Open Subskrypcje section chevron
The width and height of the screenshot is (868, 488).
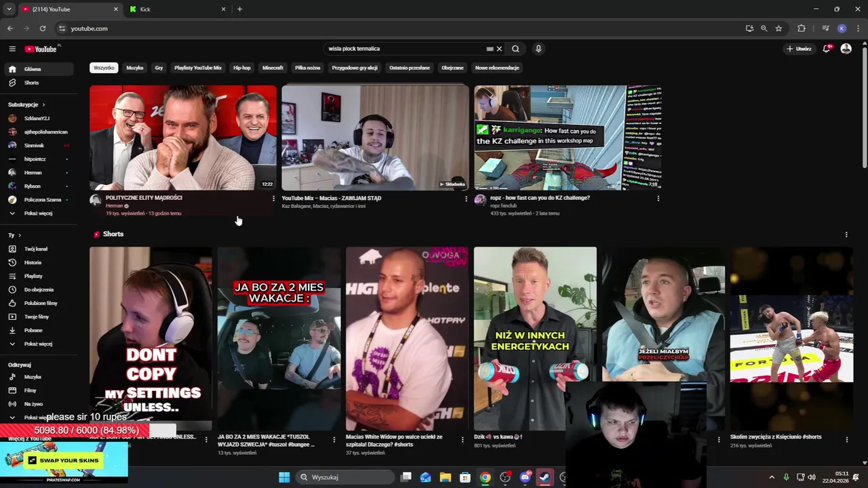coord(43,104)
